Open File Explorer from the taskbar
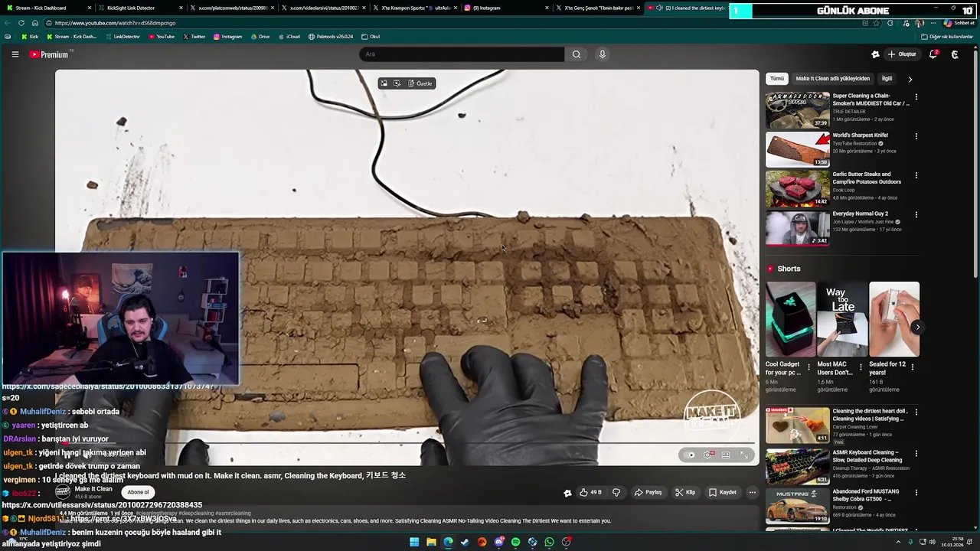The image size is (980, 551). pos(431,542)
